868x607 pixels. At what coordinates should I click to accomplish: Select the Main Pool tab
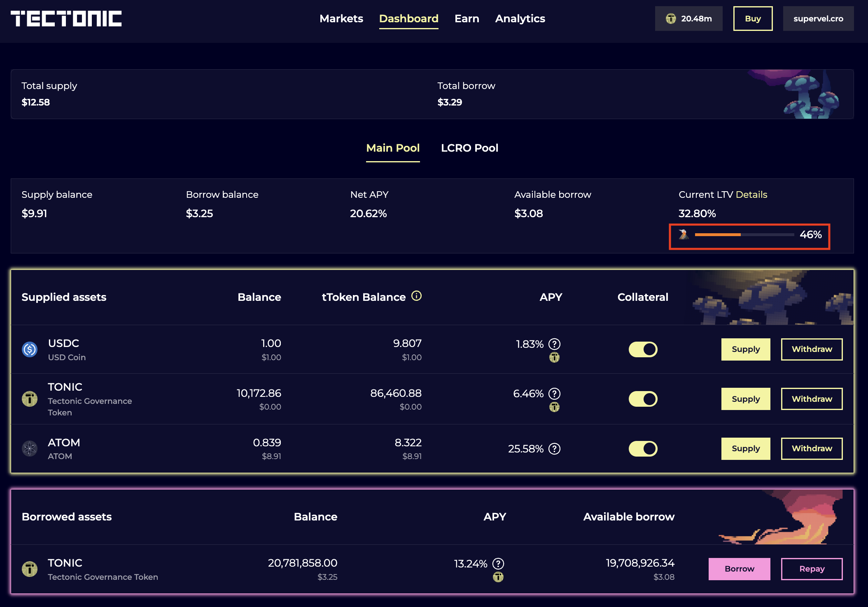[393, 148]
